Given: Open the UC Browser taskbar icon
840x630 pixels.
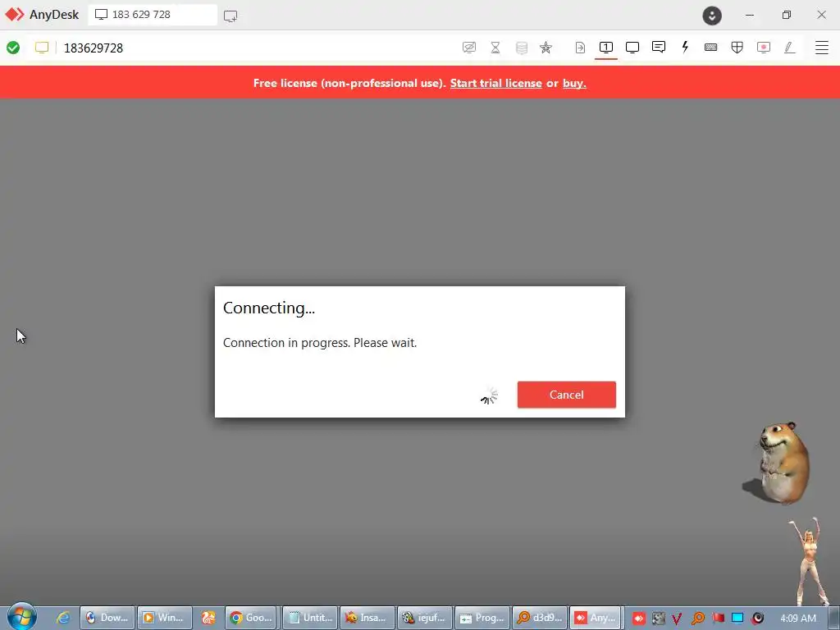Looking at the screenshot, I should [x=208, y=618].
